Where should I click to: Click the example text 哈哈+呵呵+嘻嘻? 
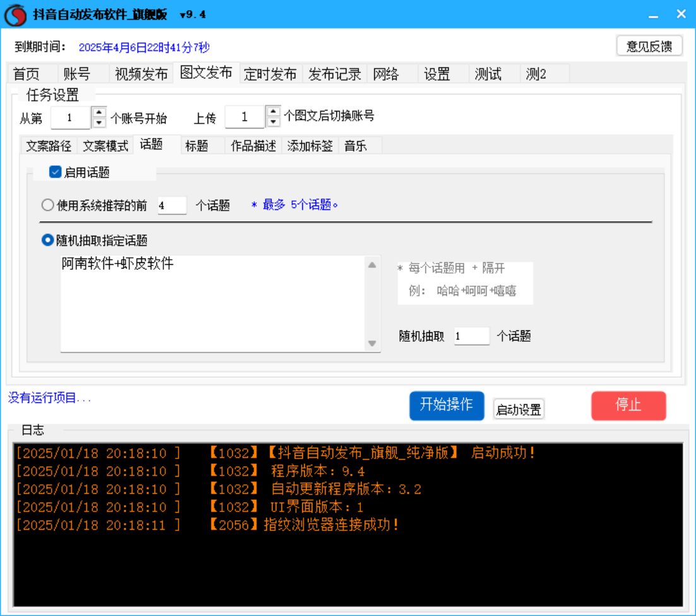pyautogui.click(x=476, y=291)
